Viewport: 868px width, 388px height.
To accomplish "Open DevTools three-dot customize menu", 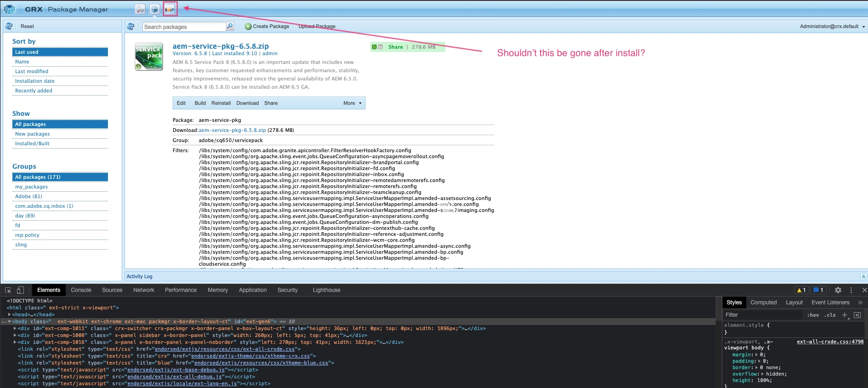I will (851, 290).
